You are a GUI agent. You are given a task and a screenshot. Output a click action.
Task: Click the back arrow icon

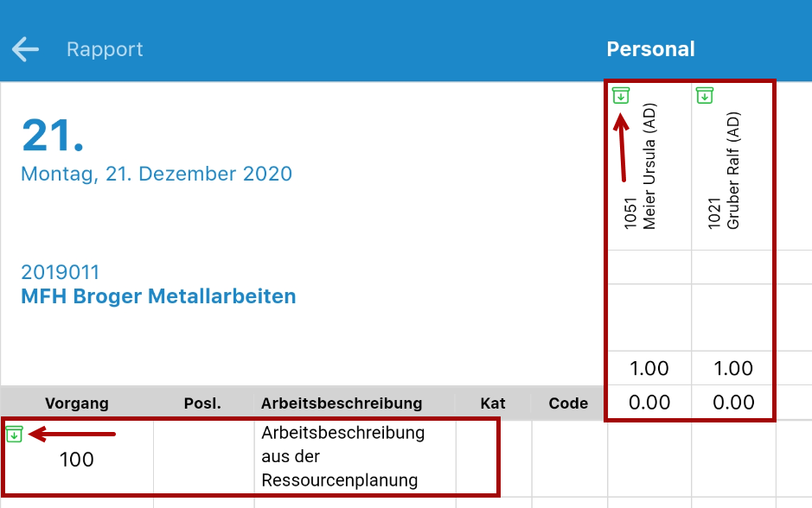25,49
